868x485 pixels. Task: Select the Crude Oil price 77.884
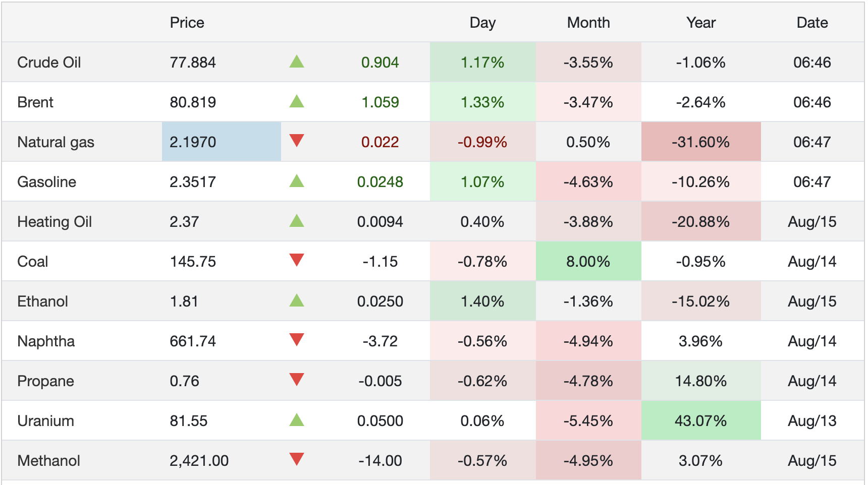(x=193, y=63)
